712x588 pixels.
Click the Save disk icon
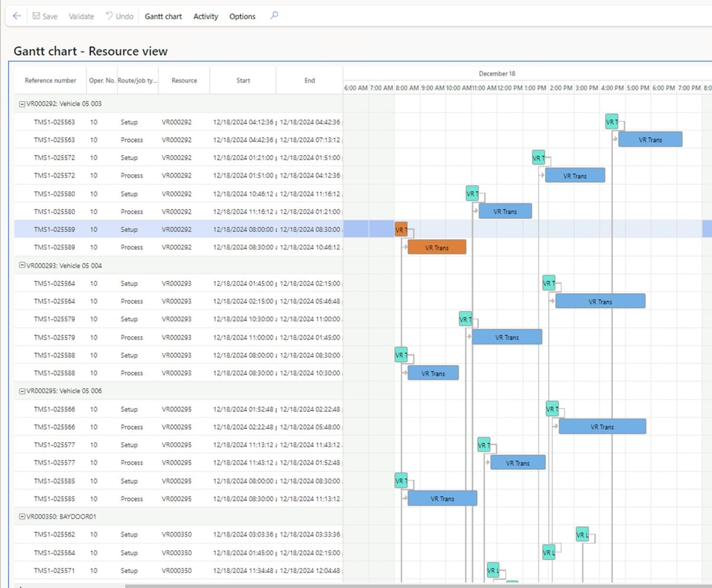(36, 16)
